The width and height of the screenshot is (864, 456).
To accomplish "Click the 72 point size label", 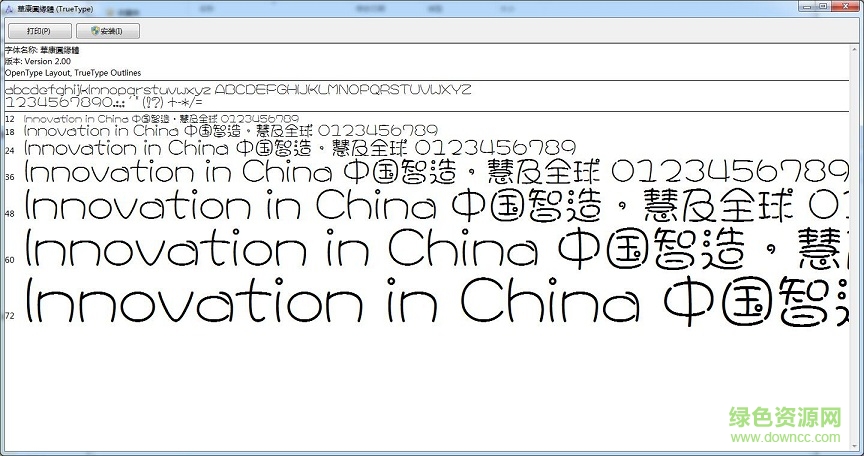I will (10, 316).
